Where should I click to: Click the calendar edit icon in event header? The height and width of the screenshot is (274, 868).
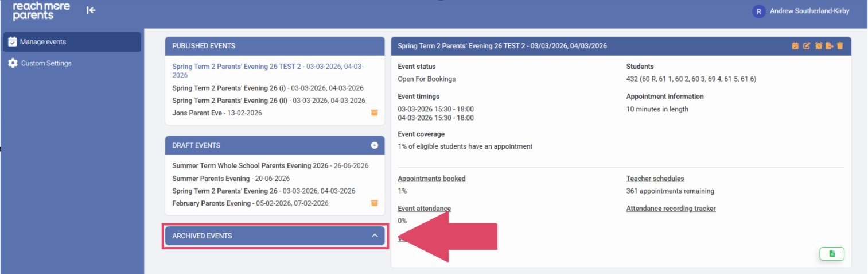click(795, 46)
